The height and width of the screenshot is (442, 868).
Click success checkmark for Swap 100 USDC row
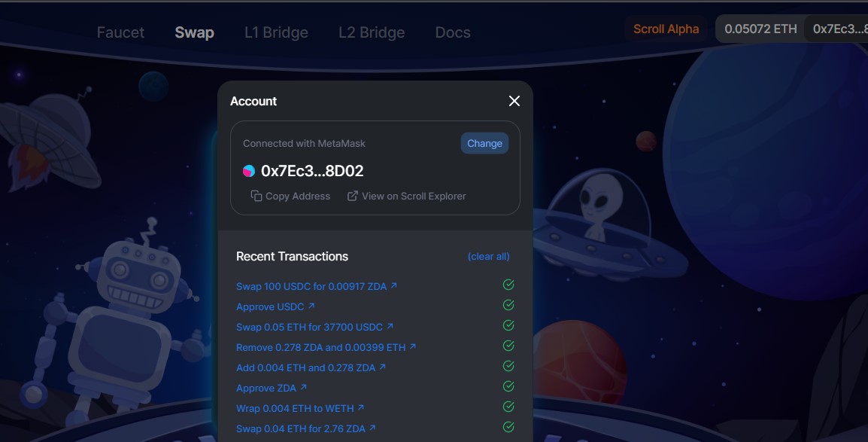click(508, 285)
